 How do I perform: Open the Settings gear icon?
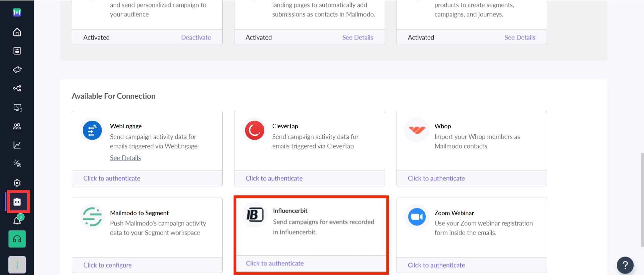click(x=17, y=183)
